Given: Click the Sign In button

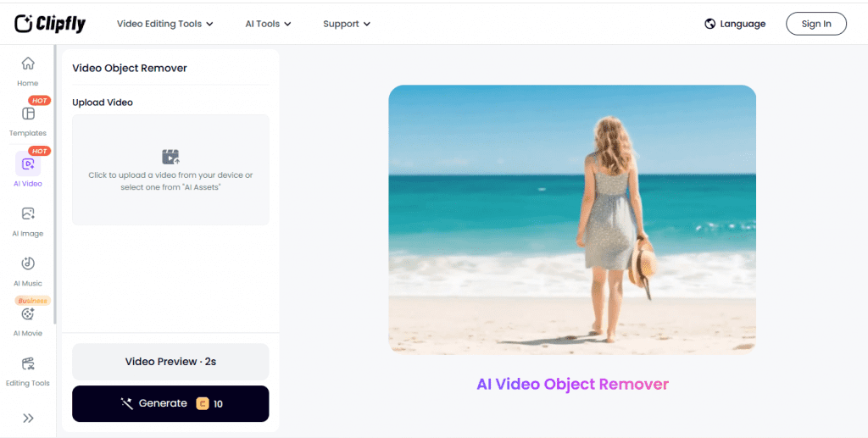Looking at the screenshot, I should tap(816, 24).
